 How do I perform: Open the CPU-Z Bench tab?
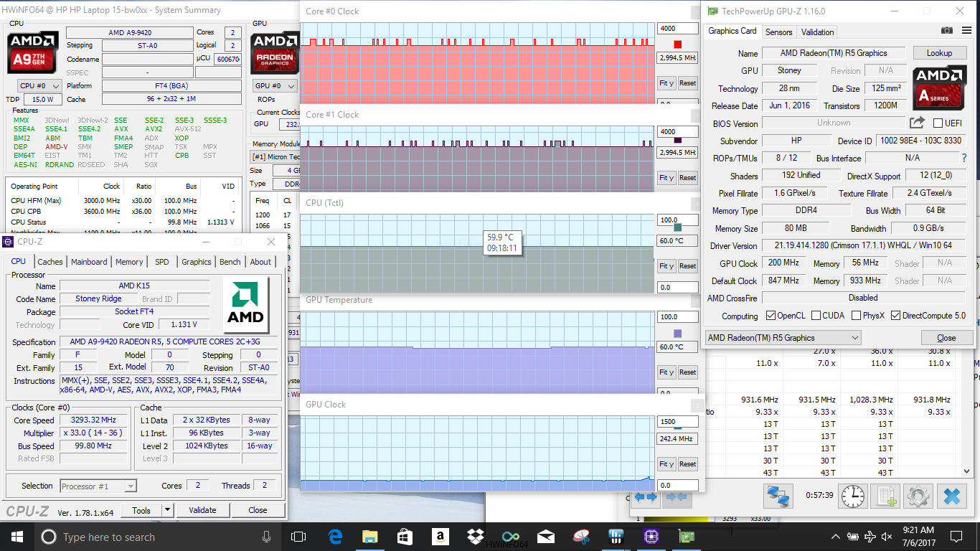point(230,262)
